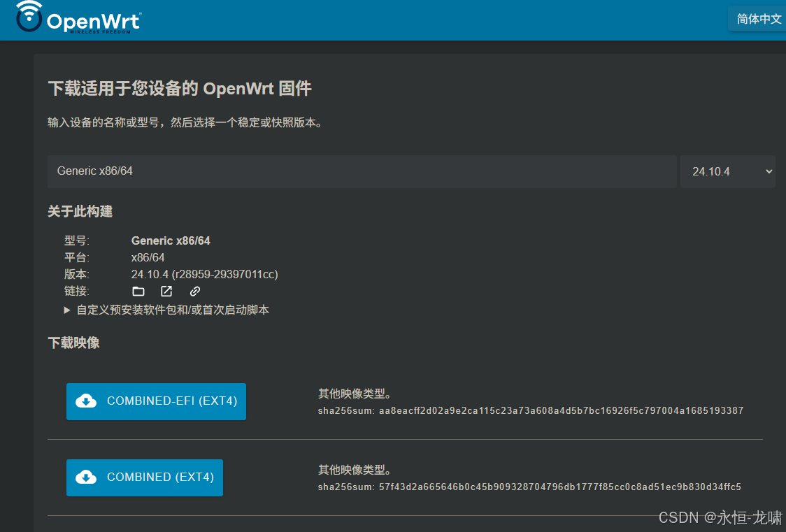Open the external link icon
Image resolution: width=786 pixels, height=532 pixels.
pyautogui.click(x=166, y=291)
